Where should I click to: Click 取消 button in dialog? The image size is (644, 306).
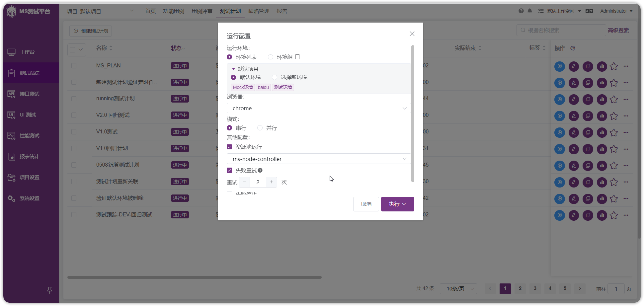[x=366, y=204]
